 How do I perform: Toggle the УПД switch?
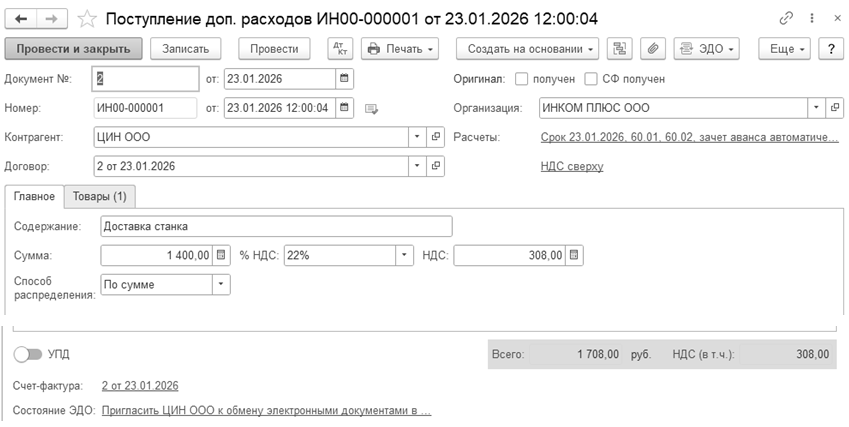pyautogui.click(x=27, y=354)
